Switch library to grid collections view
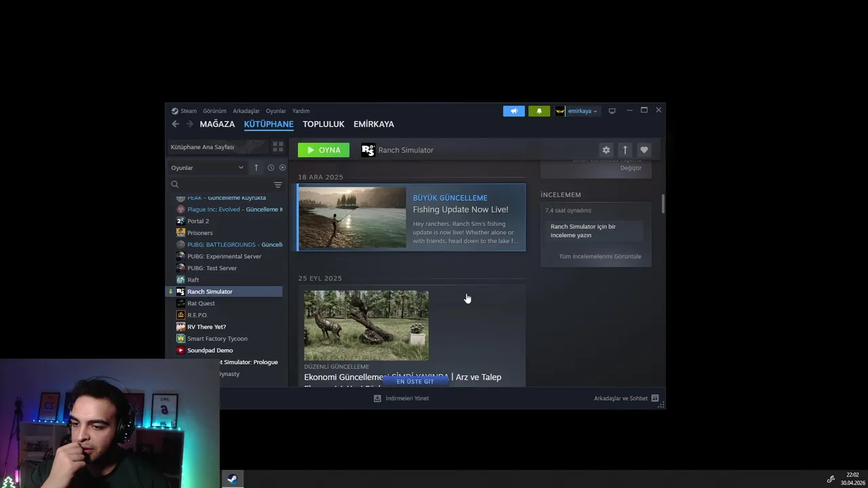The height and width of the screenshot is (488, 868). 278,146
